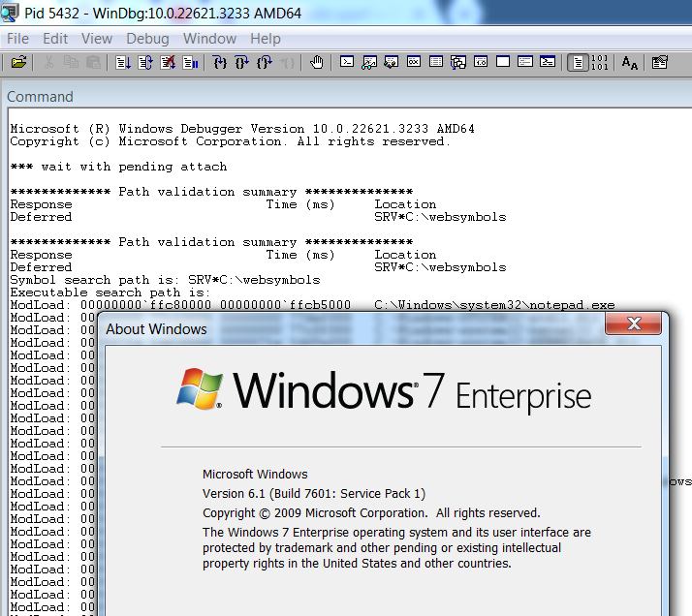Open the Window menu

coord(209,39)
